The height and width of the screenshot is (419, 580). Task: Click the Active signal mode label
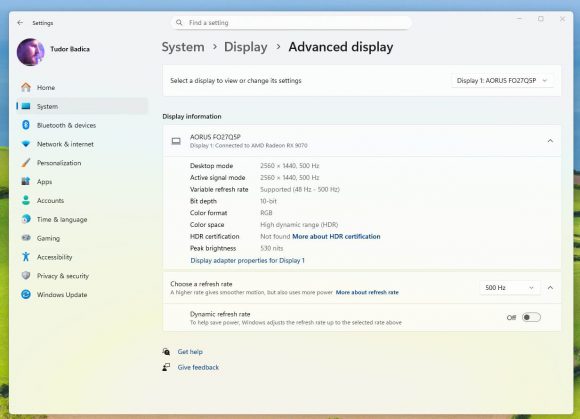pyautogui.click(x=218, y=178)
